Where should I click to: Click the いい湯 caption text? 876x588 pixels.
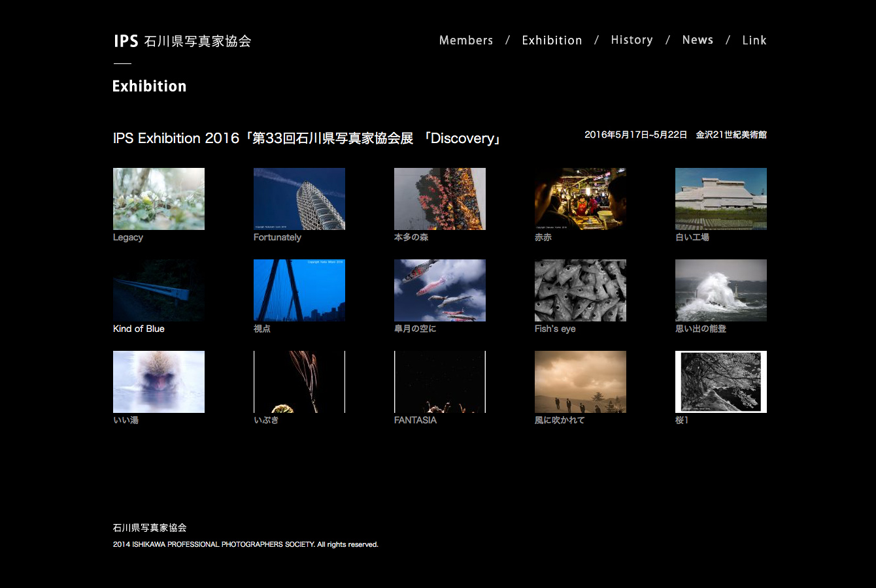pyautogui.click(x=126, y=420)
